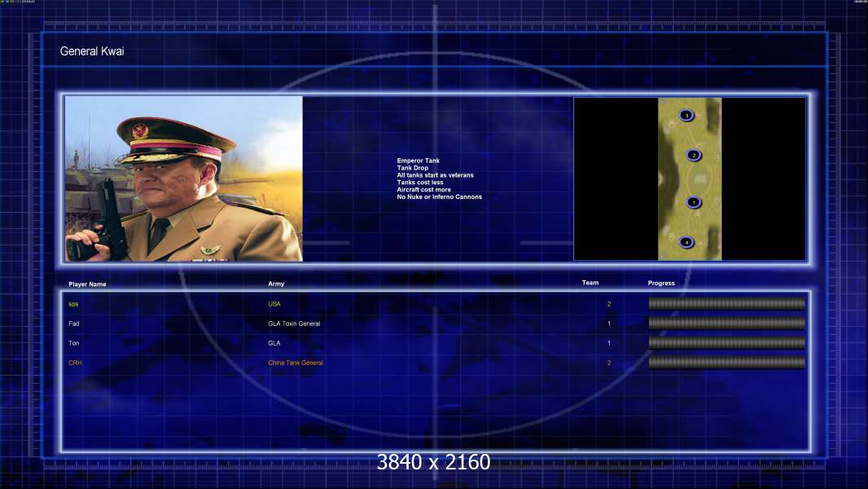Click 'No Nuke or Inferno Cannons' text
The image size is (868, 489).
pos(439,196)
